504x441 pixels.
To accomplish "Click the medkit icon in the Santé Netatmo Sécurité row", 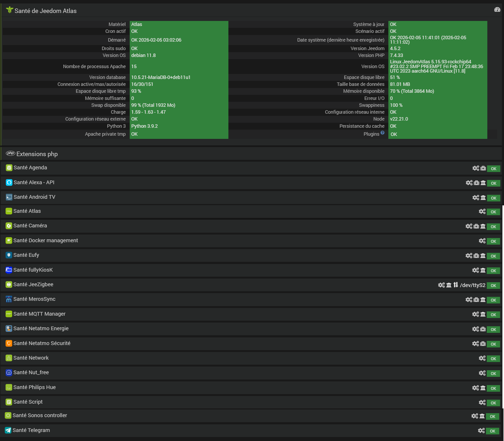I will point(483,344).
